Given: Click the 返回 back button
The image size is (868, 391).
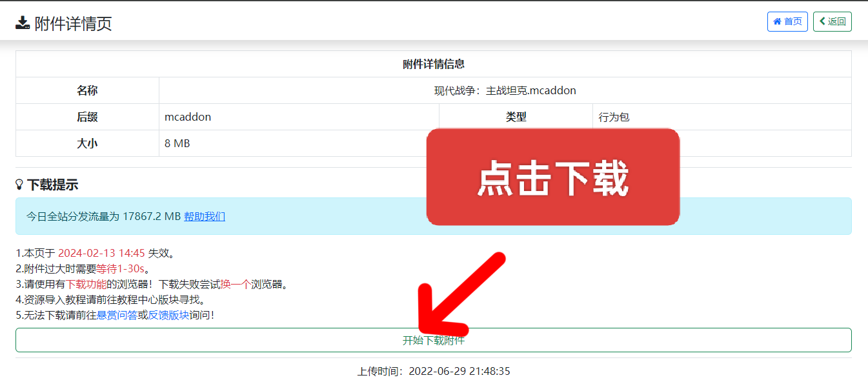Looking at the screenshot, I should (x=833, y=21).
